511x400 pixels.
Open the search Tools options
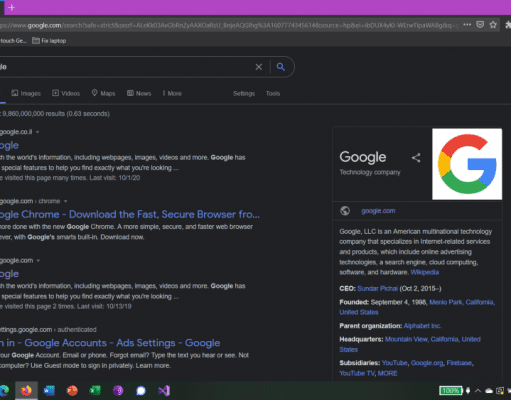tap(273, 94)
